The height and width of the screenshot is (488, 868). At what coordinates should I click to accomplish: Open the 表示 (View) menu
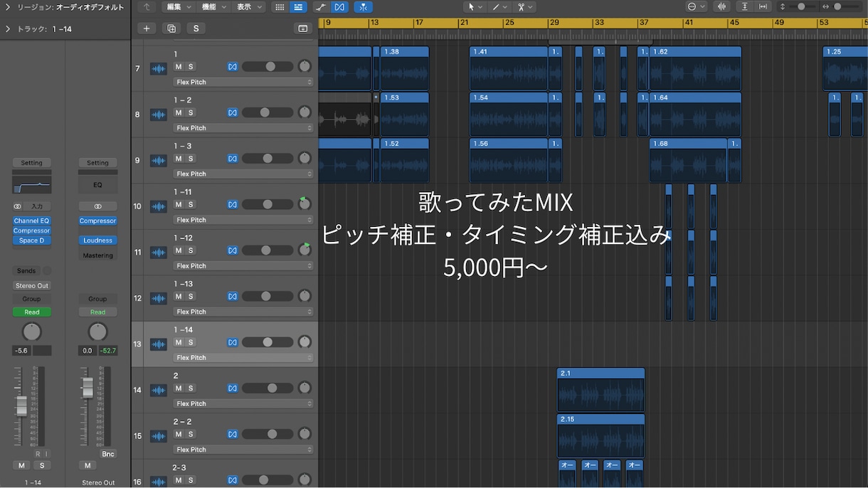(248, 7)
